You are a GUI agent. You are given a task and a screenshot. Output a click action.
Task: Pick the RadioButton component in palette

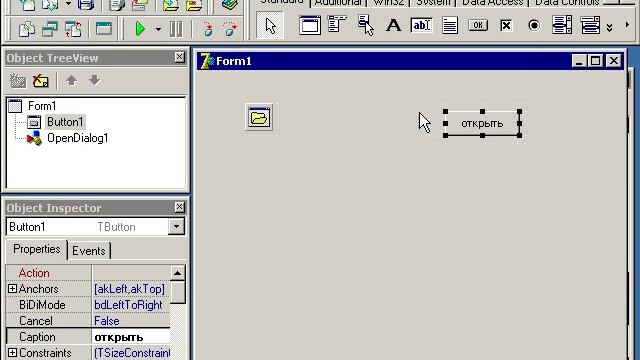click(x=534, y=25)
